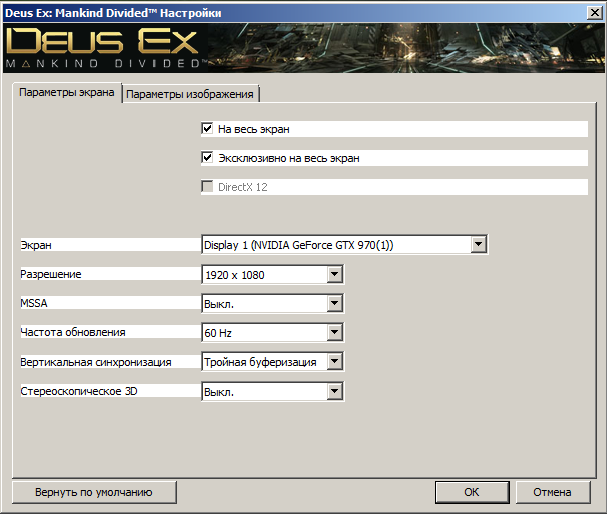Click the Разрешение label text
The image size is (607, 514).
pyautogui.click(x=51, y=274)
